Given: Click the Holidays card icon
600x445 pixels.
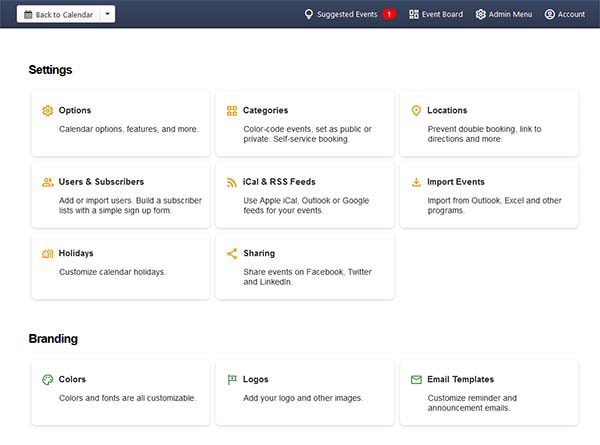Looking at the screenshot, I should click(x=47, y=254).
